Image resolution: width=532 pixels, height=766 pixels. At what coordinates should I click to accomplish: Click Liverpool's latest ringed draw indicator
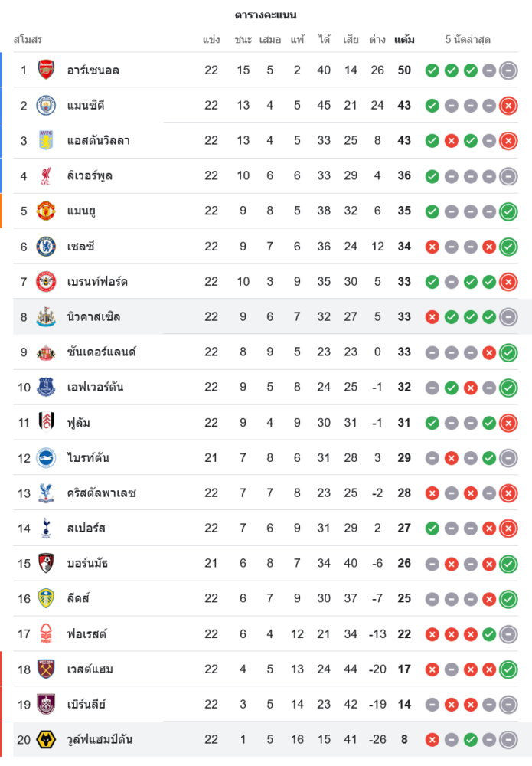[508, 176]
